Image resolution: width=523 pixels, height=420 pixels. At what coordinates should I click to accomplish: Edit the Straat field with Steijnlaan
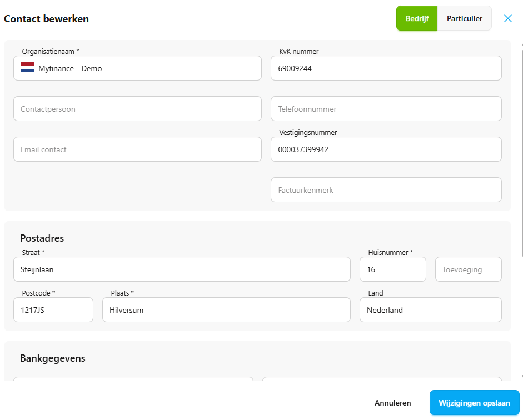click(182, 269)
